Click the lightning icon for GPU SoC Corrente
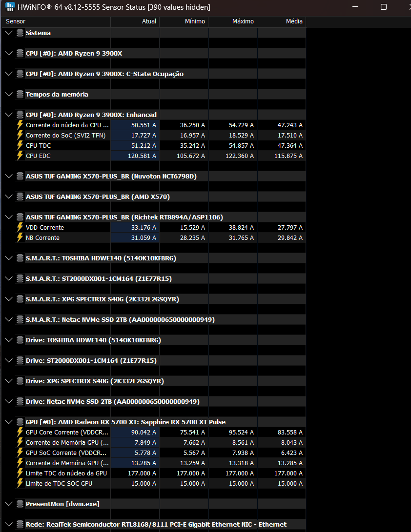The image size is (411, 532). tap(20, 453)
